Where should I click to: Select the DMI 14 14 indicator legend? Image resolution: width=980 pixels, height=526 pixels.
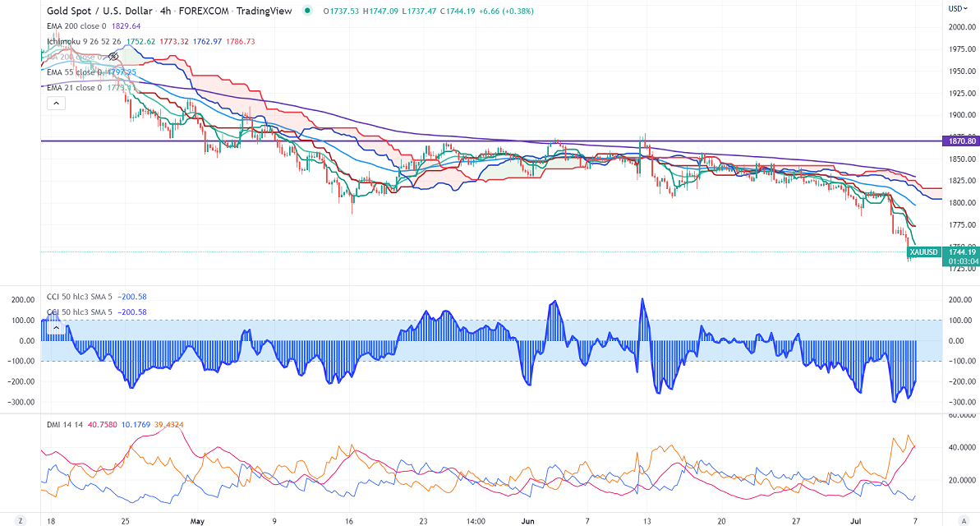click(x=65, y=425)
